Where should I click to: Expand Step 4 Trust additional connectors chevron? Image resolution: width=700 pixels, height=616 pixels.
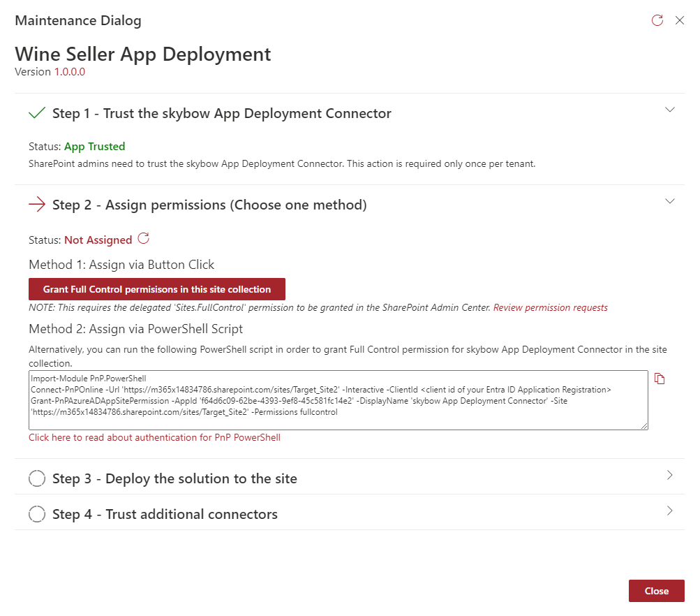tap(670, 511)
